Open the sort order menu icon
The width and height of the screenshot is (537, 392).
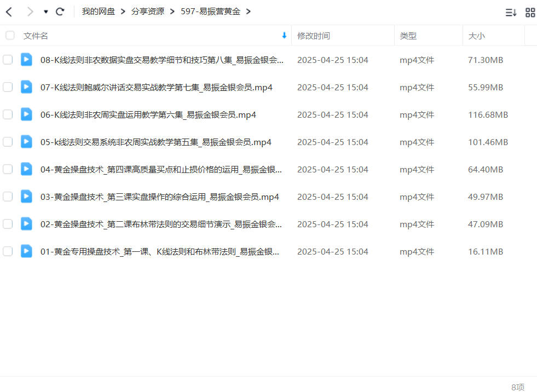tap(511, 13)
